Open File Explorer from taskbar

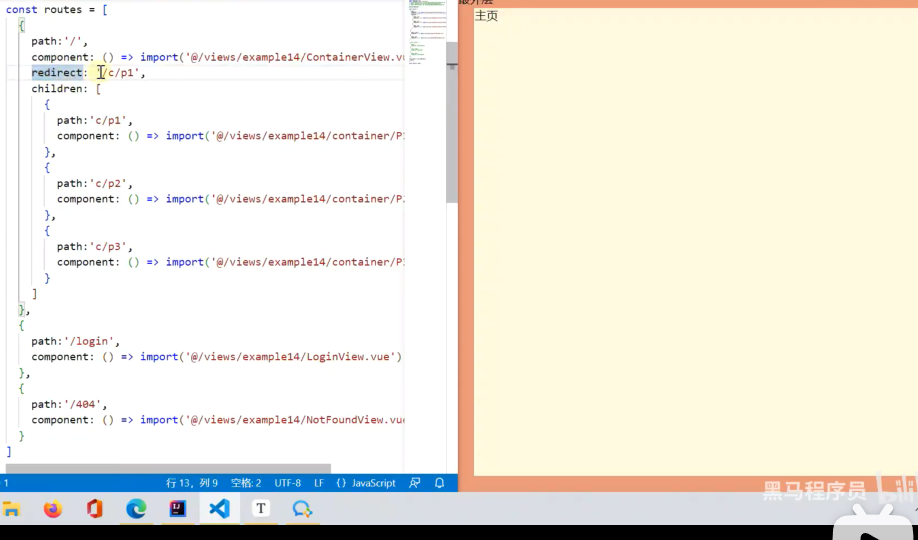pyautogui.click(x=11, y=509)
